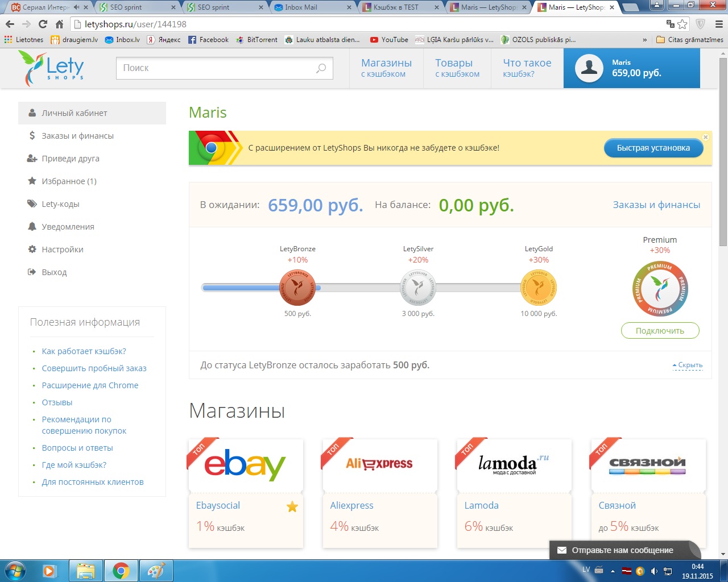Open the shield extension icon
This screenshot has height=582, width=728.
tap(701, 24)
